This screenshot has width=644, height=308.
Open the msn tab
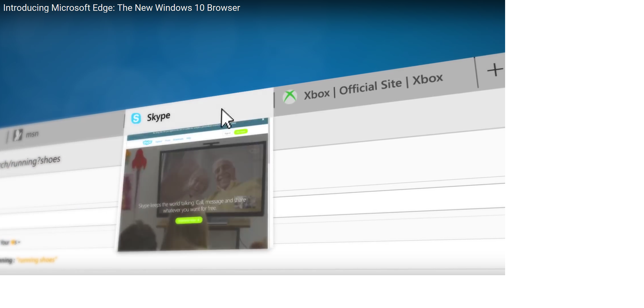tap(63, 130)
